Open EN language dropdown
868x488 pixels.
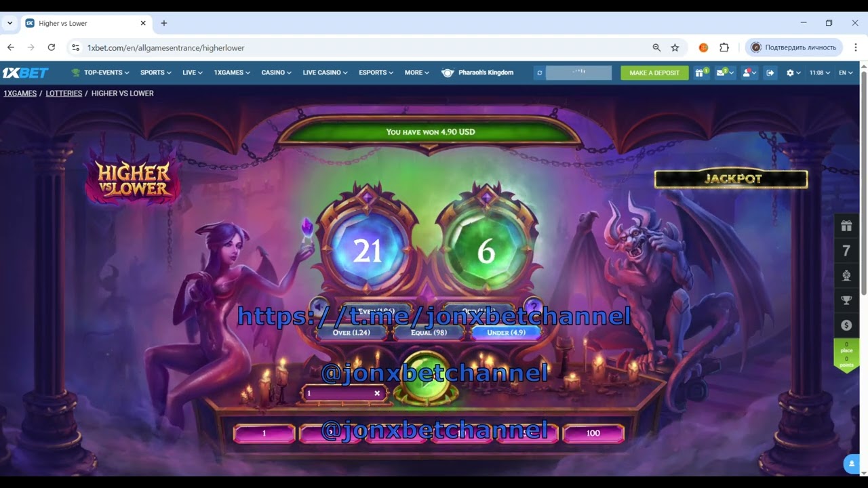[x=846, y=73]
